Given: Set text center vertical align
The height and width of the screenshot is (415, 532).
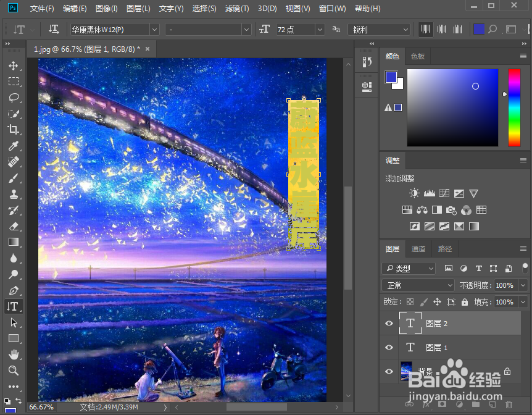Looking at the screenshot, I should point(441,30).
